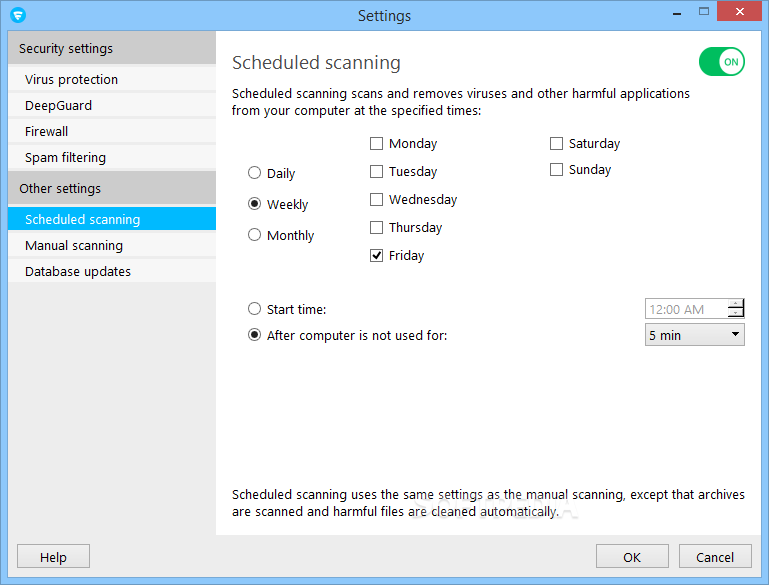Close the Settings window

pyautogui.click(x=740, y=11)
